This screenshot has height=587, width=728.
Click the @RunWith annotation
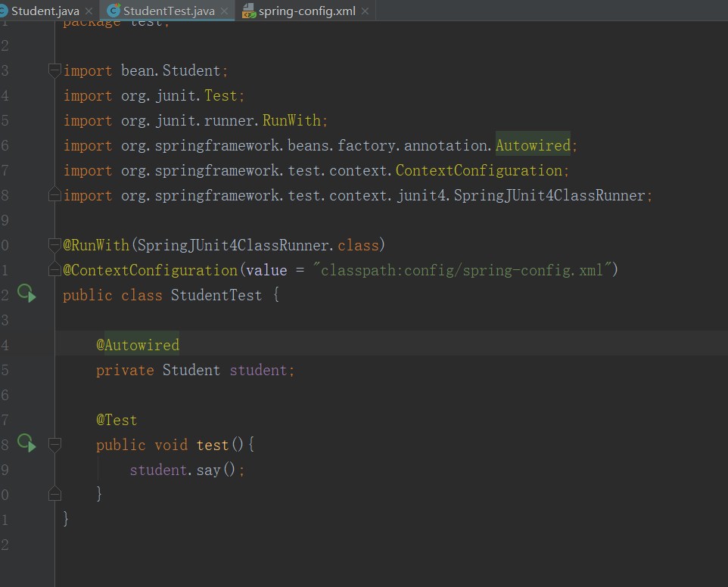96,246
